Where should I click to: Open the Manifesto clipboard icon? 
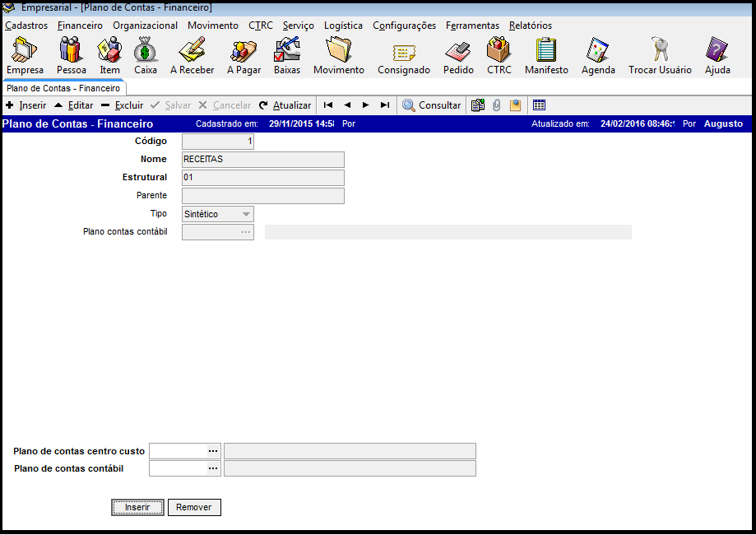click(546, 55)
